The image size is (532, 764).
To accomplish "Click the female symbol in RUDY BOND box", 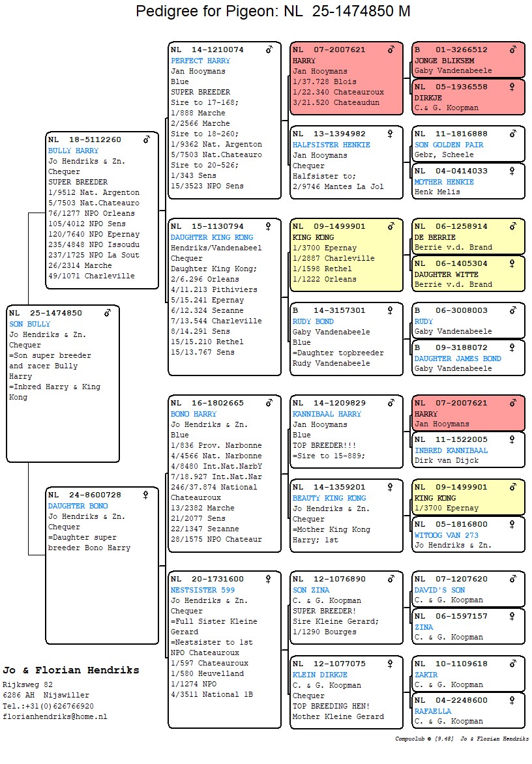I will 391,311.
